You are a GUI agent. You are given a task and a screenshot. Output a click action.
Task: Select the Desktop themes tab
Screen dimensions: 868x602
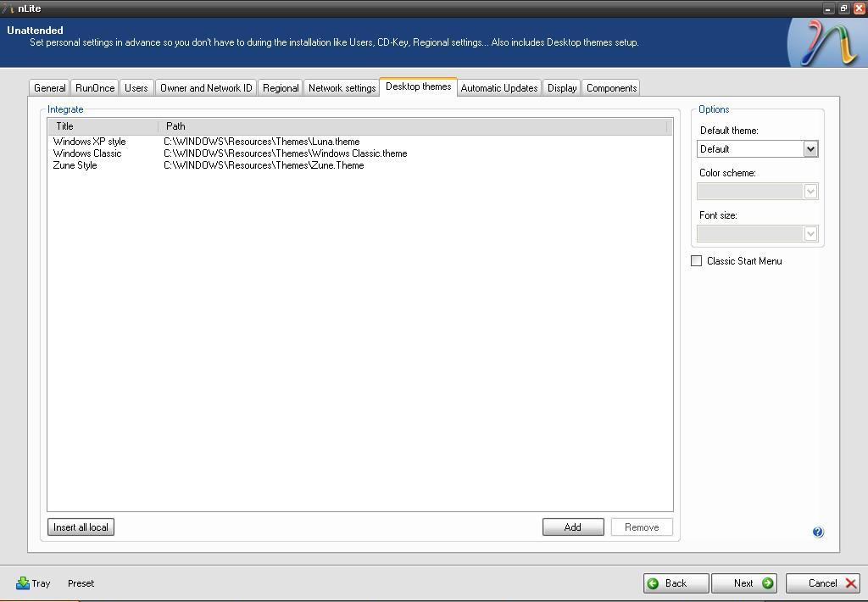(x=419, y=86)
